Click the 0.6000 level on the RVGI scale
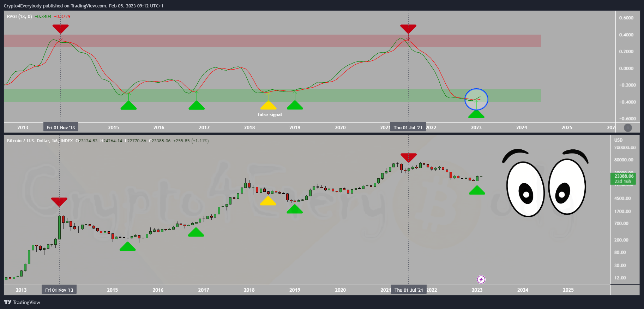 point(626,18)
